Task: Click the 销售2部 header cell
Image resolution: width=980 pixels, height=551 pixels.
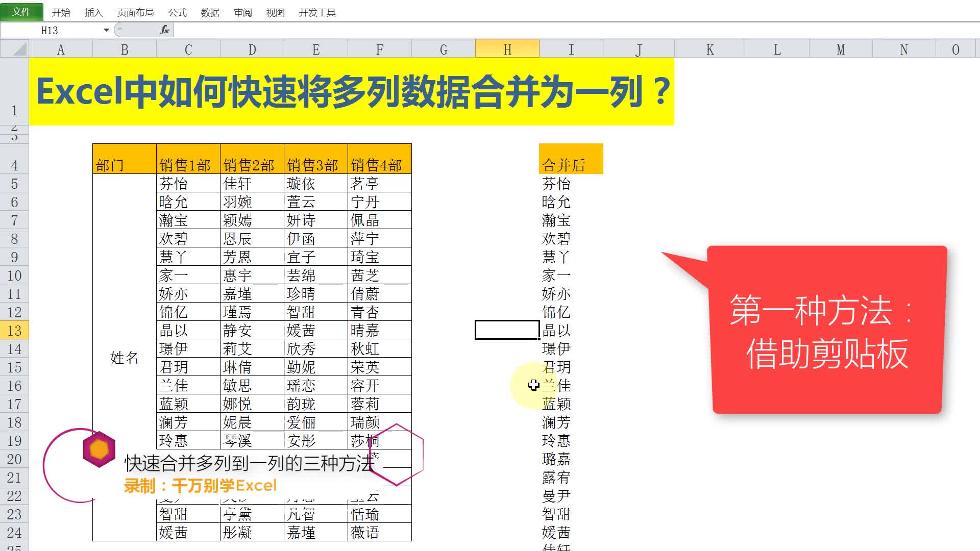Action: pos(252,159)
